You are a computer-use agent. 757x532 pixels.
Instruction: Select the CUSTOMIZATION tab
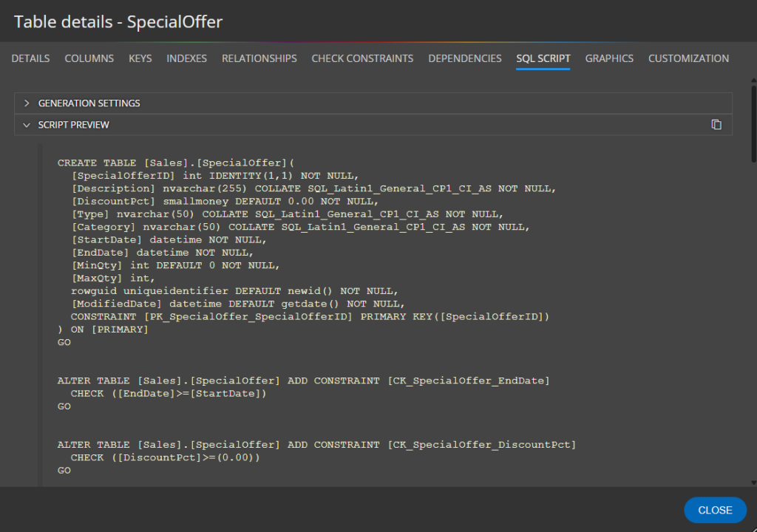click(x=688, y=58)
